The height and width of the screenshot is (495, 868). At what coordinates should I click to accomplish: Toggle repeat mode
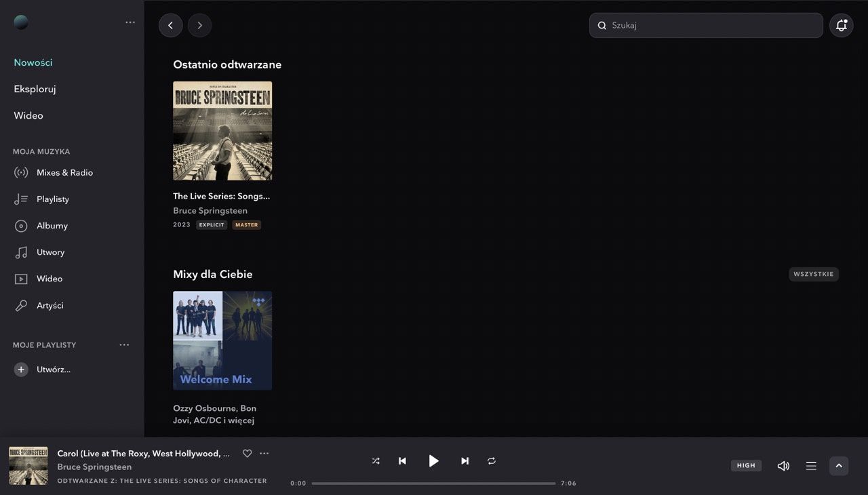(492, 461)
